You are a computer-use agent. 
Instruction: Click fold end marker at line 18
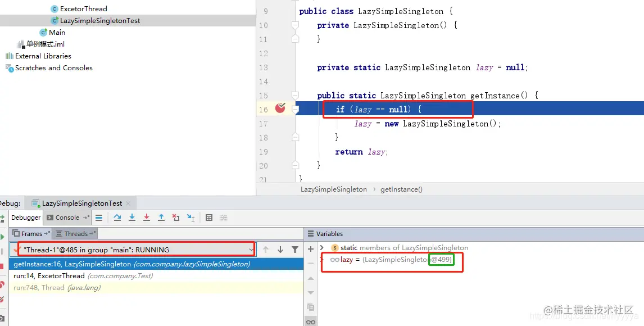pos(295,138)
